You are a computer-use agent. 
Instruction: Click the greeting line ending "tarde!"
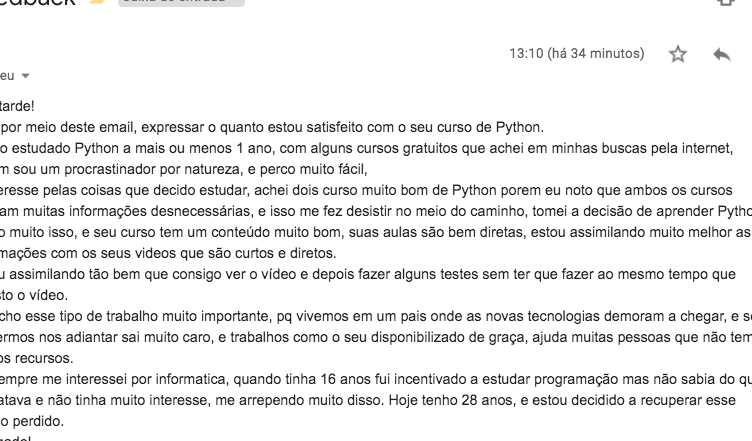coord(17,106)
